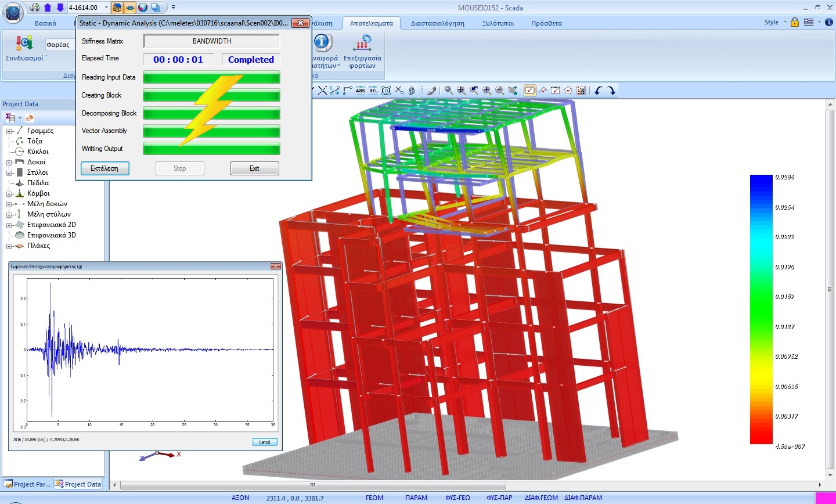Expand the Πλάκες tree node
Screen dimensions: 836x504
click(x=9, y=246)
